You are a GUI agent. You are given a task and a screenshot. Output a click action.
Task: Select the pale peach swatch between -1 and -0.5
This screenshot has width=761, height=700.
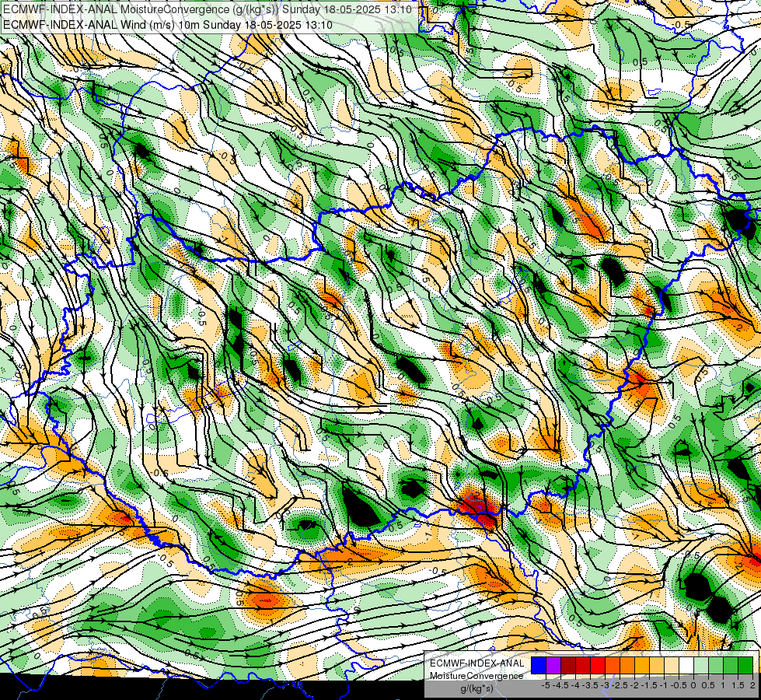(x=671, y=666)
